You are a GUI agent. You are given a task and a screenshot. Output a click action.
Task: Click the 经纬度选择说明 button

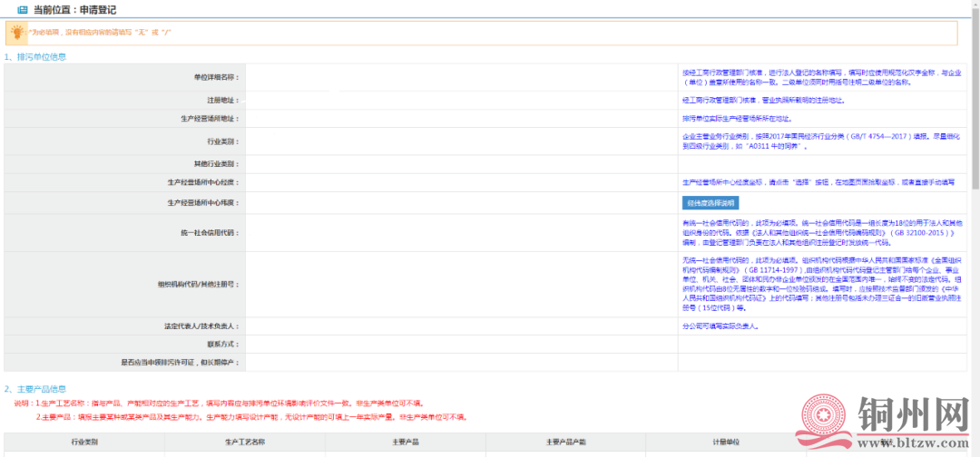click(x=710, y=202)
